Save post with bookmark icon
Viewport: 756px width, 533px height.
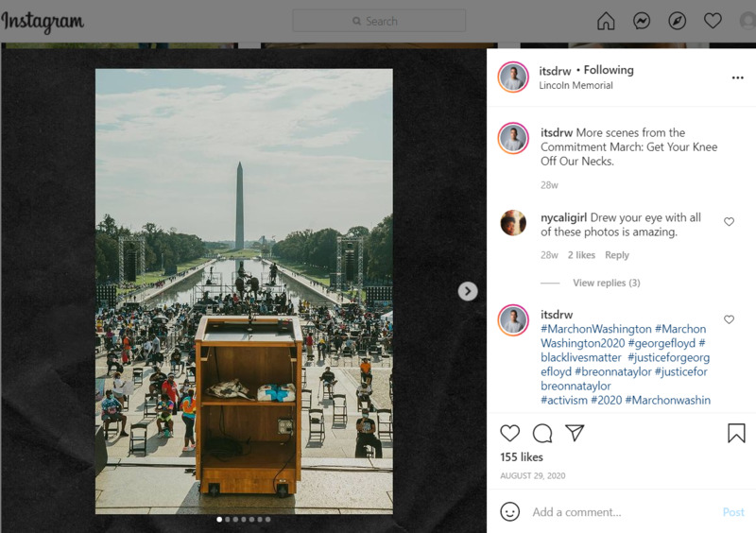coord(736,433)
